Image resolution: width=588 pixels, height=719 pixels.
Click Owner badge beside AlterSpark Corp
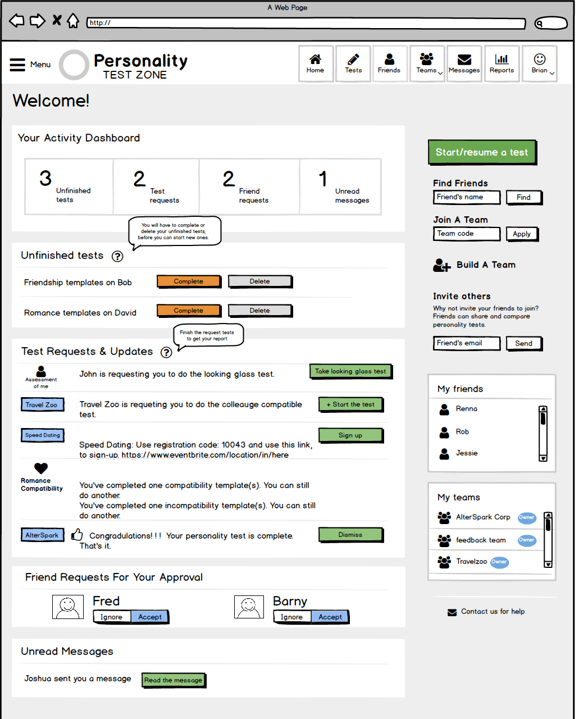[527, 517]
